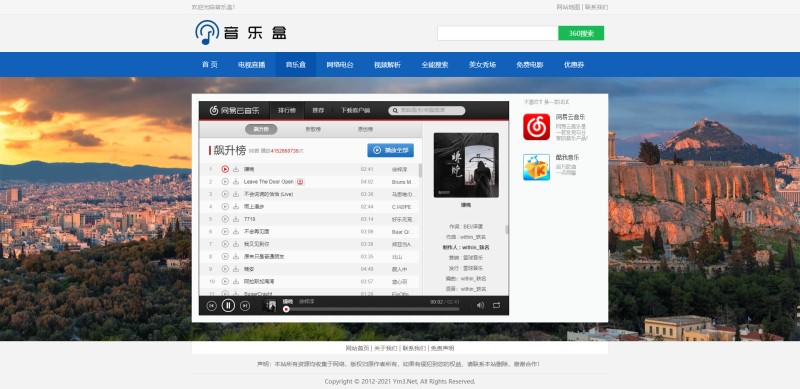Open 联系我们 link at top right
Viewport: 800px width, 389px height.
click(596, 7)
